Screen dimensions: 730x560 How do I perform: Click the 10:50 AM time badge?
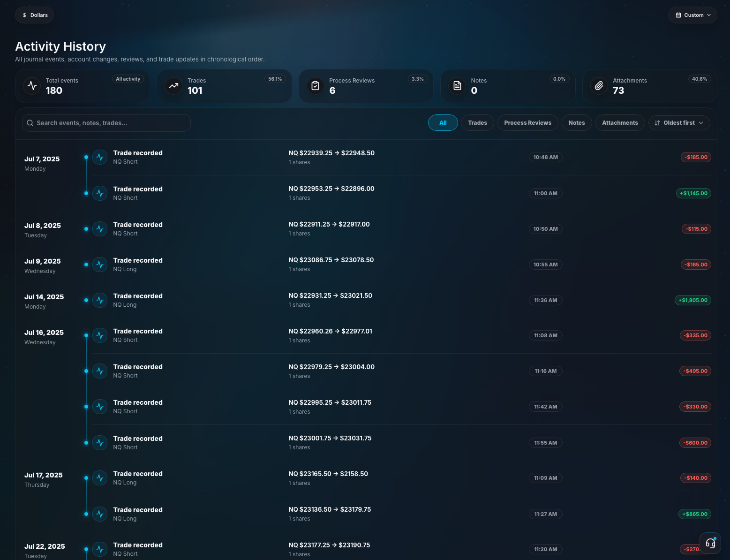pyautogui.click(x=546, y=229)
